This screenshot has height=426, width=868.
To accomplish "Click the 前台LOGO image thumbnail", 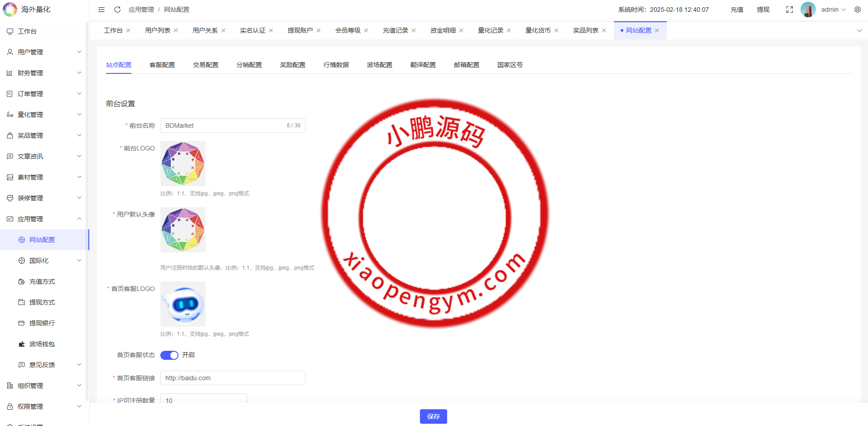I will [183, 164].
